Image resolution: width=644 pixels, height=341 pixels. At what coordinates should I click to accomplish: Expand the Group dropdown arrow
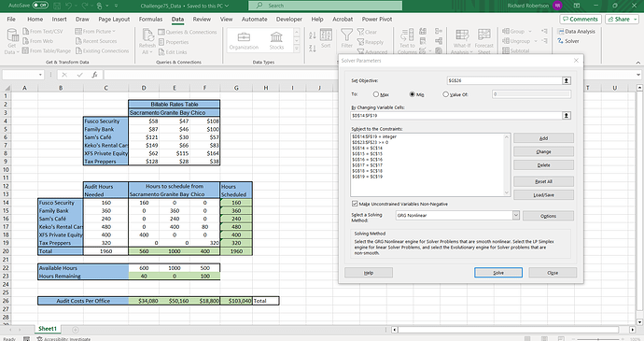point(530,31)
